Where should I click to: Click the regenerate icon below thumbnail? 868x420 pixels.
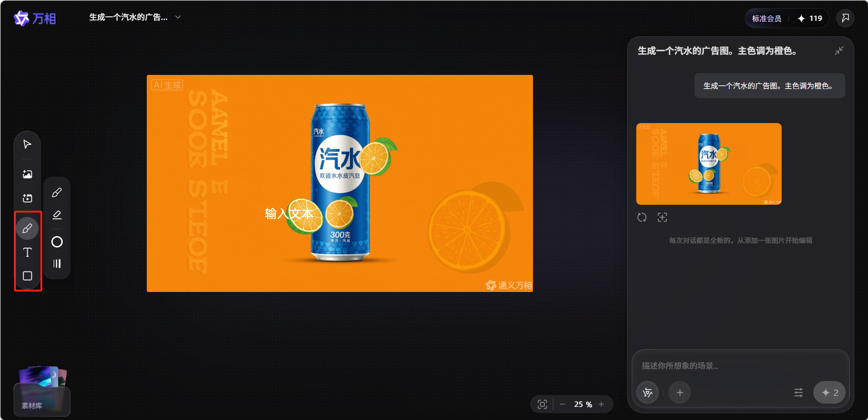[x=642, y=217]
